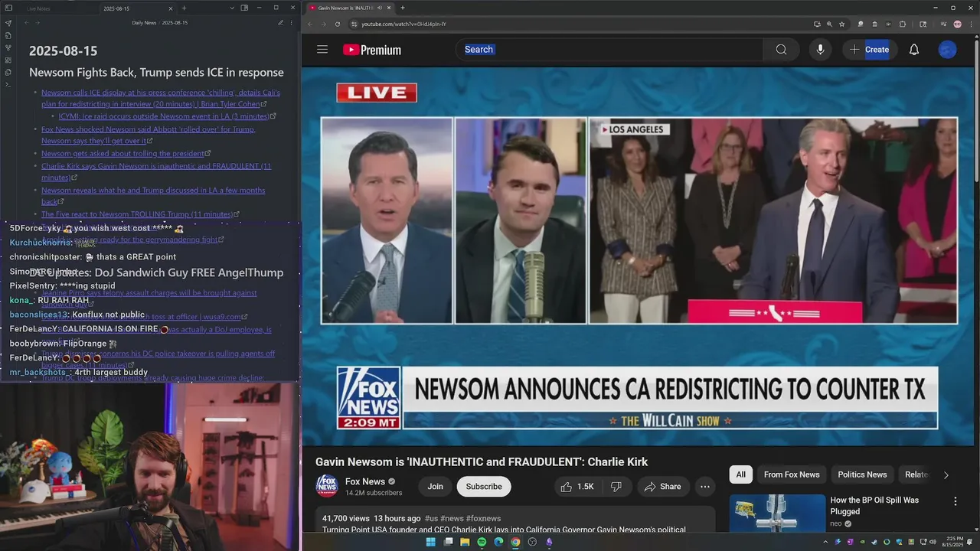Screen dimensions: 980x551
Task: Go to YouTube Premium home logo
Action: [372, 50]
